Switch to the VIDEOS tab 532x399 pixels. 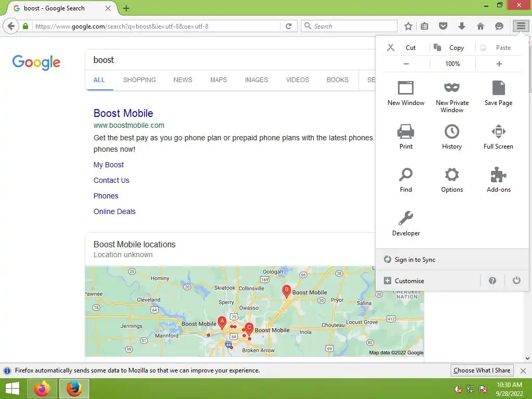(298, 79)
